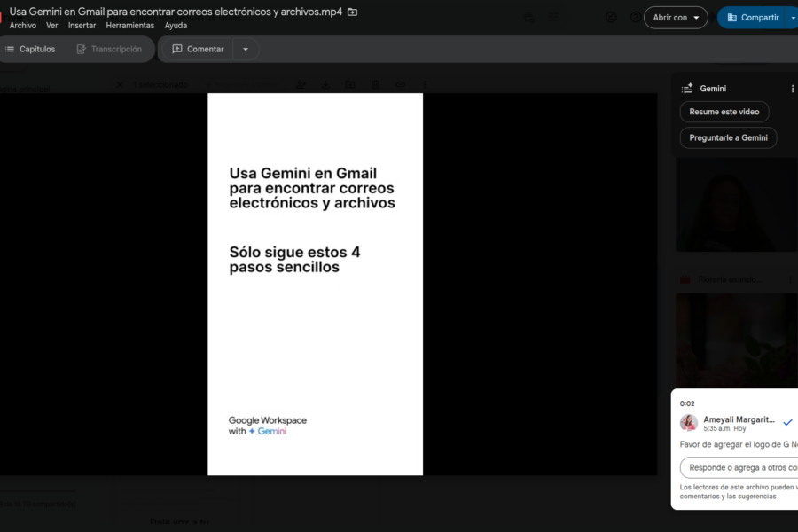Click the dimmed woman video thumbnail behind the Gemini panel

[x=737, y=205]
